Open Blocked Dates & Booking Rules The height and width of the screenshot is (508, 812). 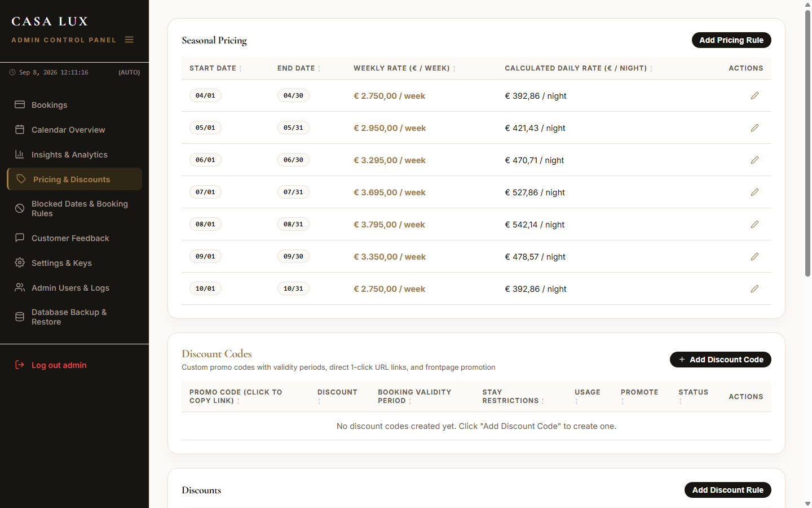74,208
